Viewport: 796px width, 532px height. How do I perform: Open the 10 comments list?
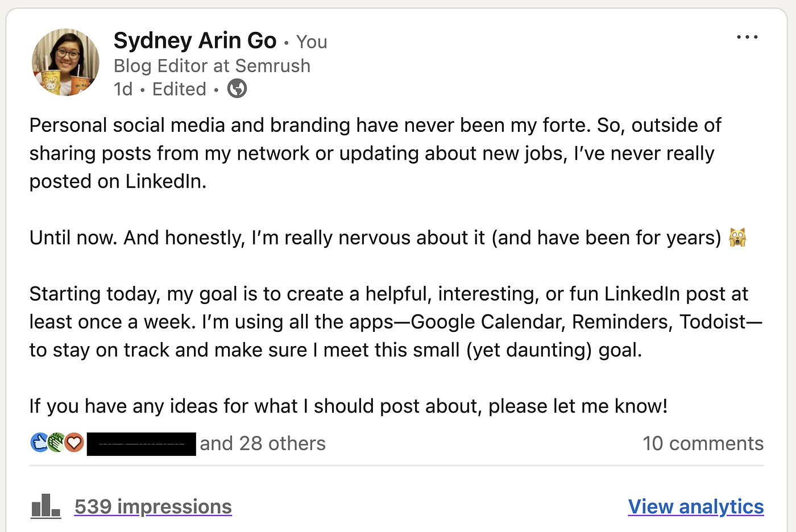[x=703, y=443]
